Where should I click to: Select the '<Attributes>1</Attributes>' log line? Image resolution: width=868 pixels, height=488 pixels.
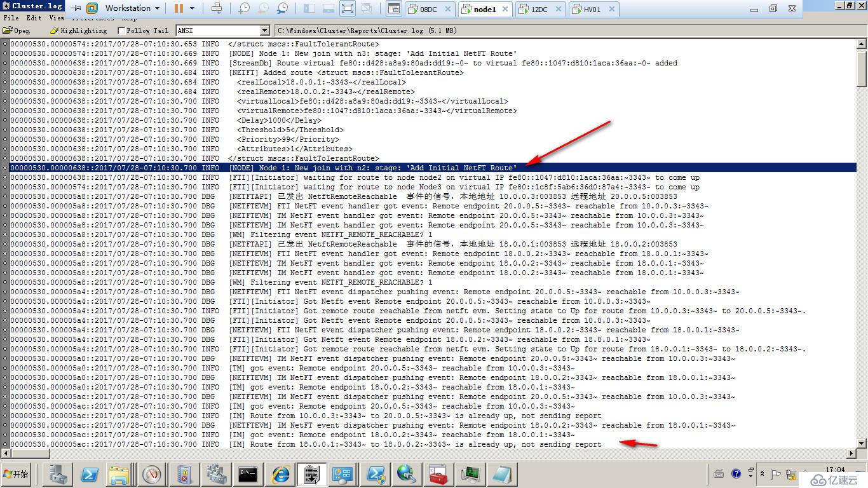click(432, 149)
